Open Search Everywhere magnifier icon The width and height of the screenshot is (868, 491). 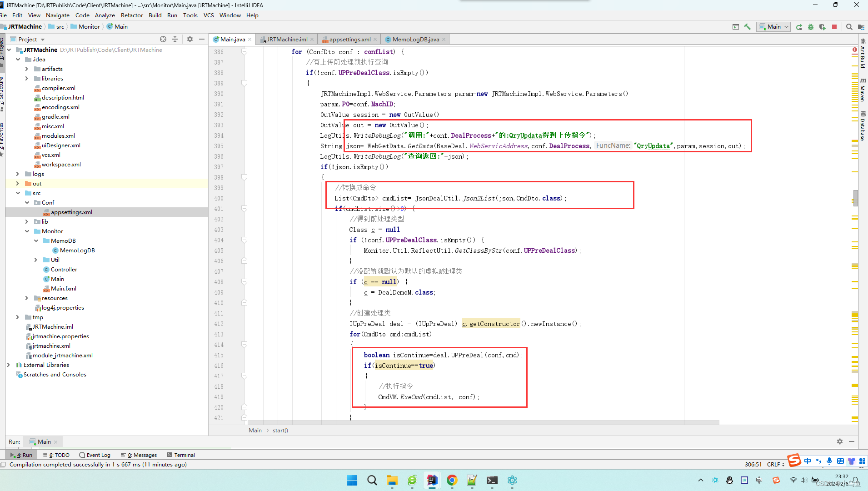(849, 27)
